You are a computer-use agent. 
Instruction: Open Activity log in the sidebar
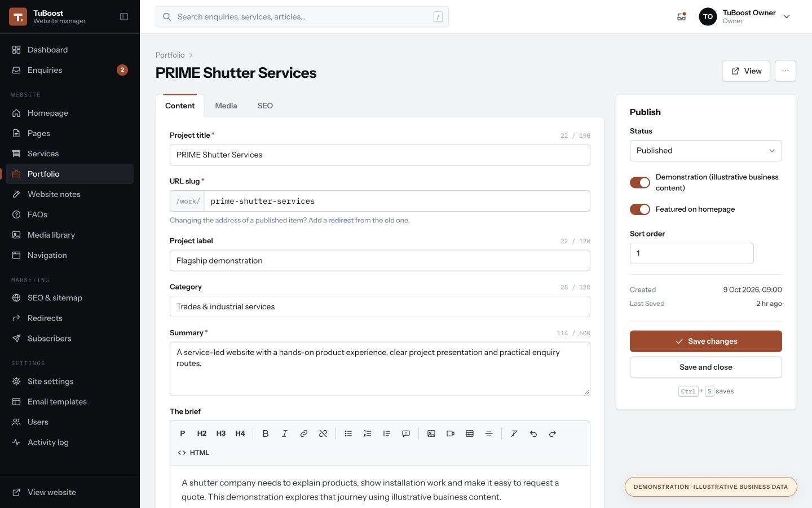point(70,443)
